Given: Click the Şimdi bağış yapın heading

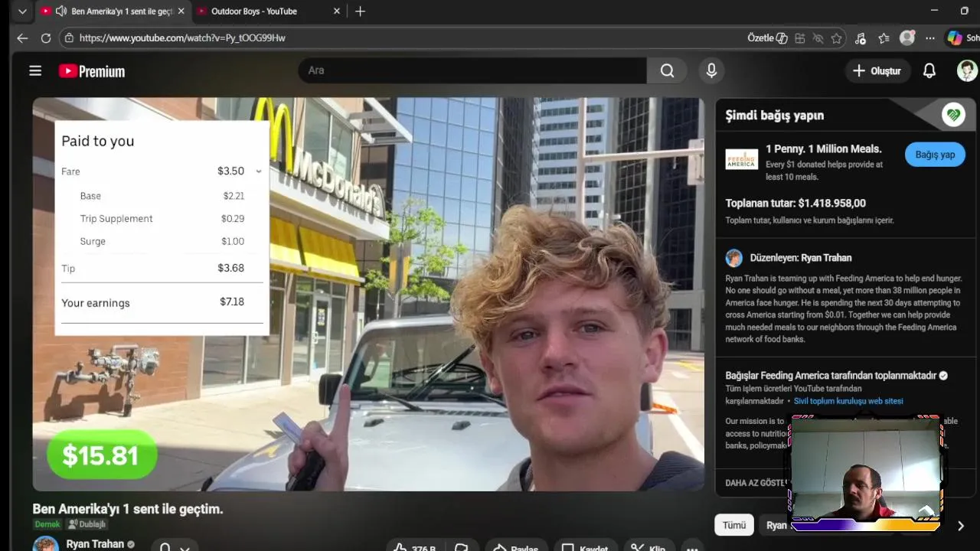Looking at the screenshot, I should pos(775,116).
